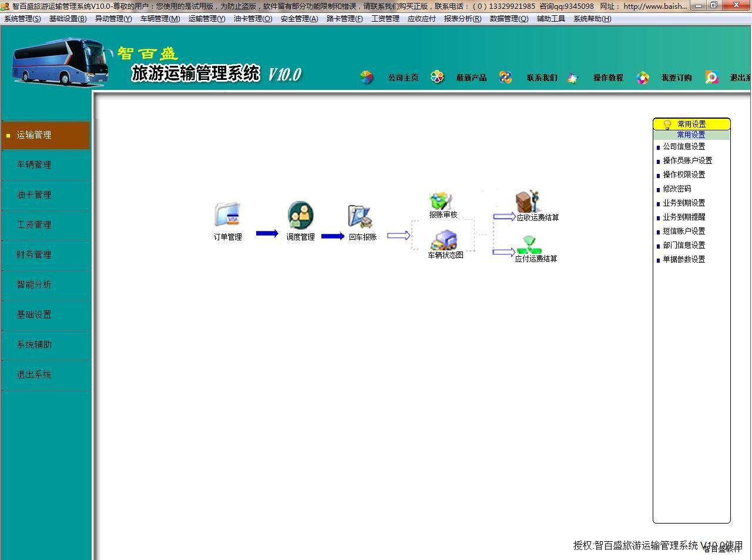The image size is (752, 560).
Task: Select the 报账审核 audit icon
Action: (441, 201)
